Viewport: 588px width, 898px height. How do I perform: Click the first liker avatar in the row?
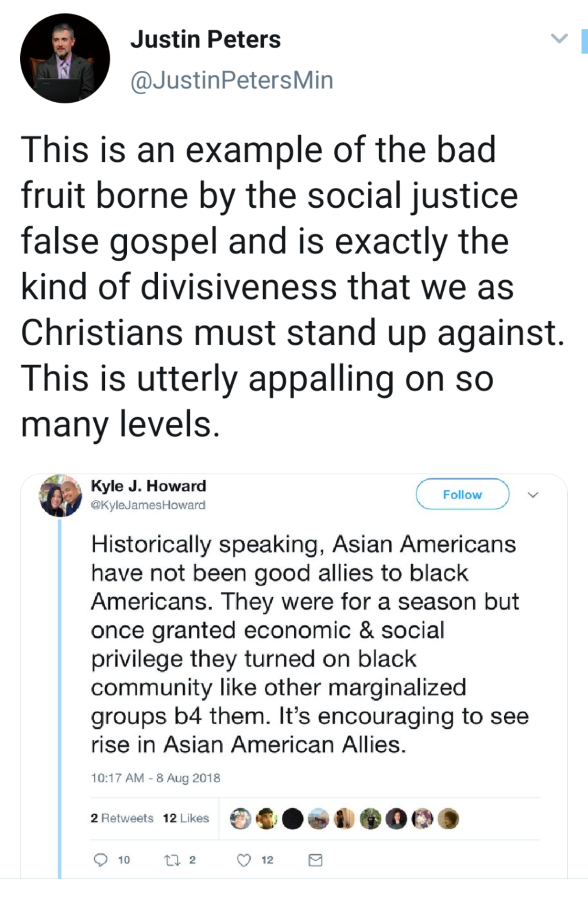pyautogui.click(x=240, y=819)
